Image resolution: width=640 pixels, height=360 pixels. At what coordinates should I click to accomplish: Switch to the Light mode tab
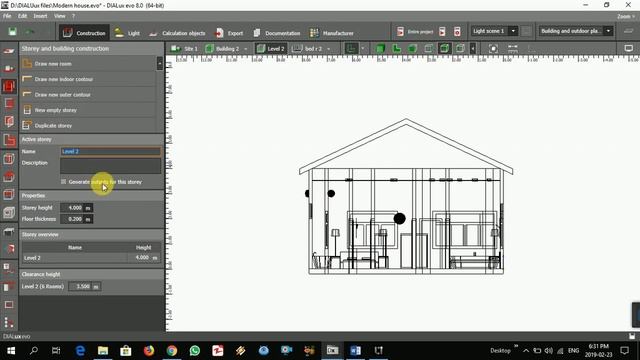127,33
